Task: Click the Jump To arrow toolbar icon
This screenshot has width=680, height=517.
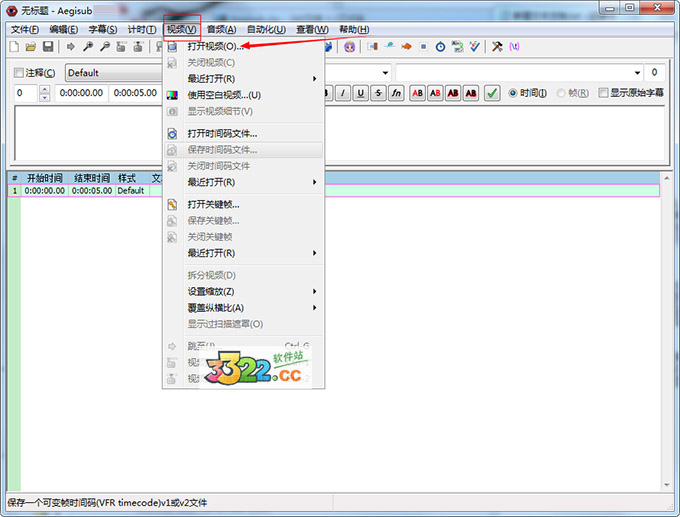Action: (x=71, y=46)
